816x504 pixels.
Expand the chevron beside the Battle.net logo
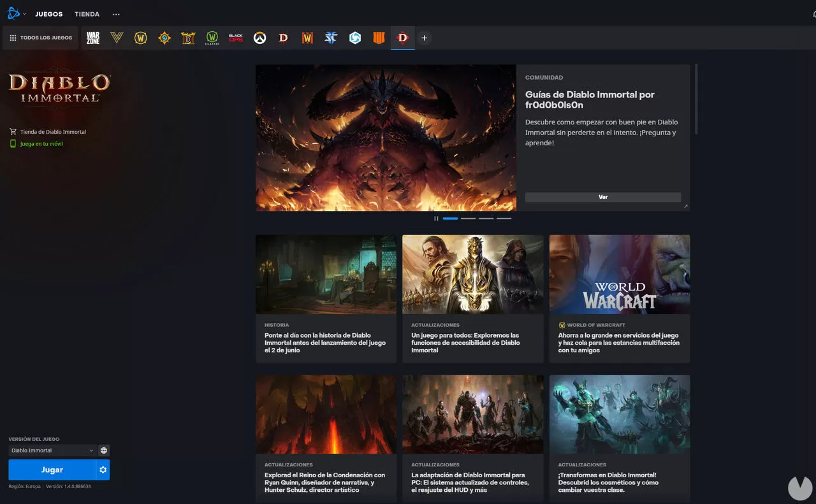click(x=25, y=14)
